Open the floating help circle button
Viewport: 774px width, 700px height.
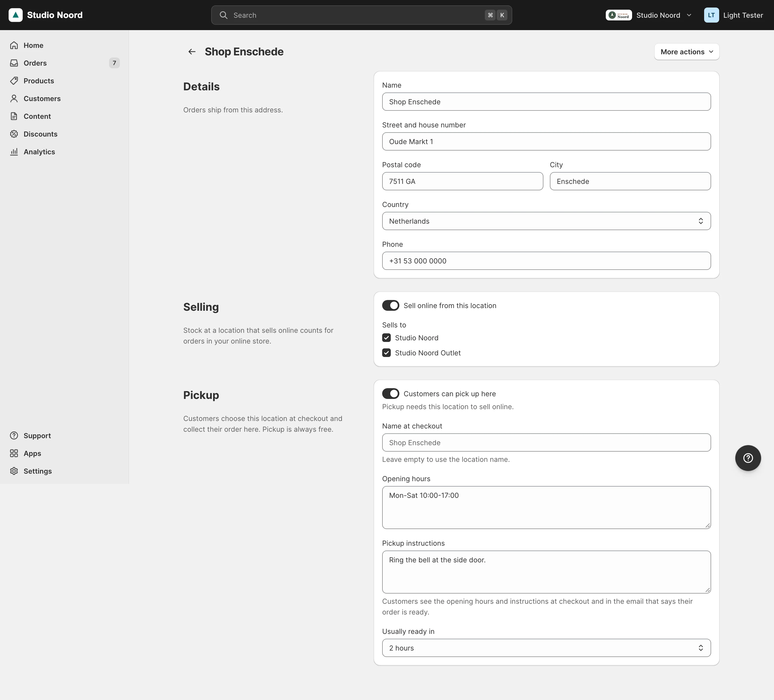[x=748, y=458]
